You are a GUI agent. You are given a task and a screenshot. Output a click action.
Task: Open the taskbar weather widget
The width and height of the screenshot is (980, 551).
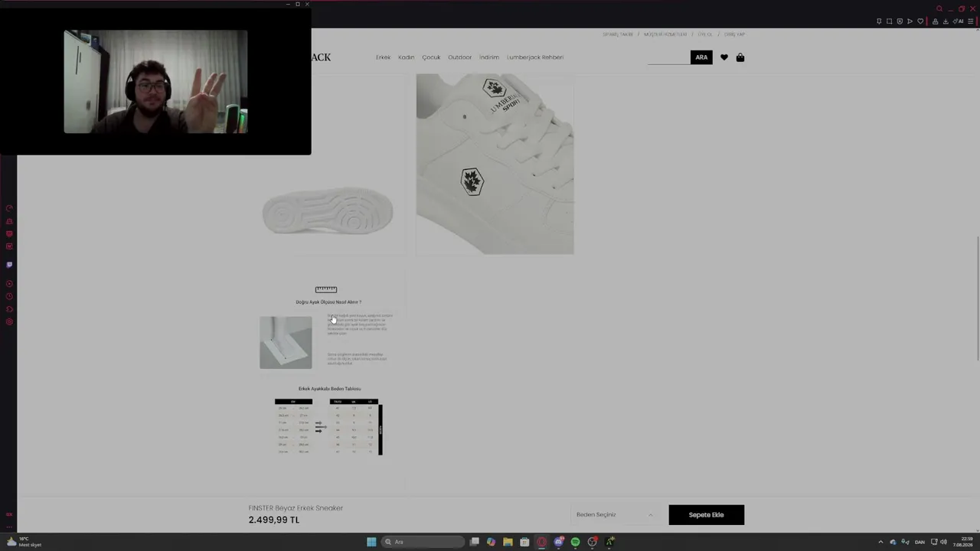pos(23,542)
